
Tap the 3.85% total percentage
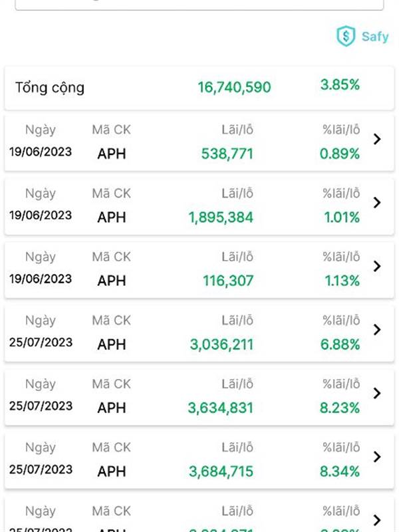[x=340, y=85]
